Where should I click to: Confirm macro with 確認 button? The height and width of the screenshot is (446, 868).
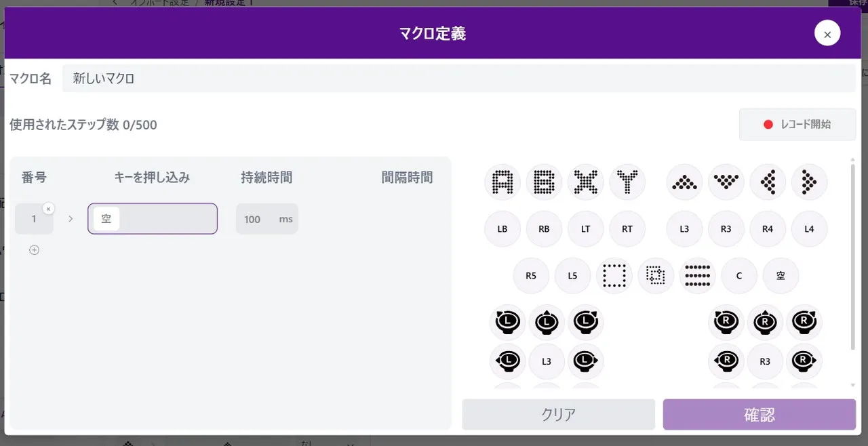(759, 415)
